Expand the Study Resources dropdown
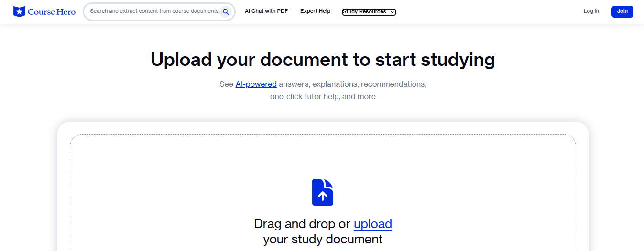Screen dimensions: 644x251 369,12
